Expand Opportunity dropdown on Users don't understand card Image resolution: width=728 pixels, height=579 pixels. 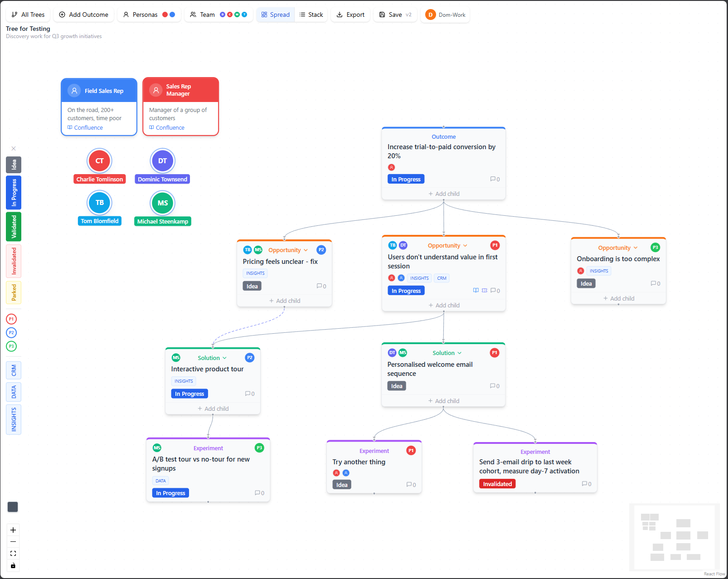(447, 245)
